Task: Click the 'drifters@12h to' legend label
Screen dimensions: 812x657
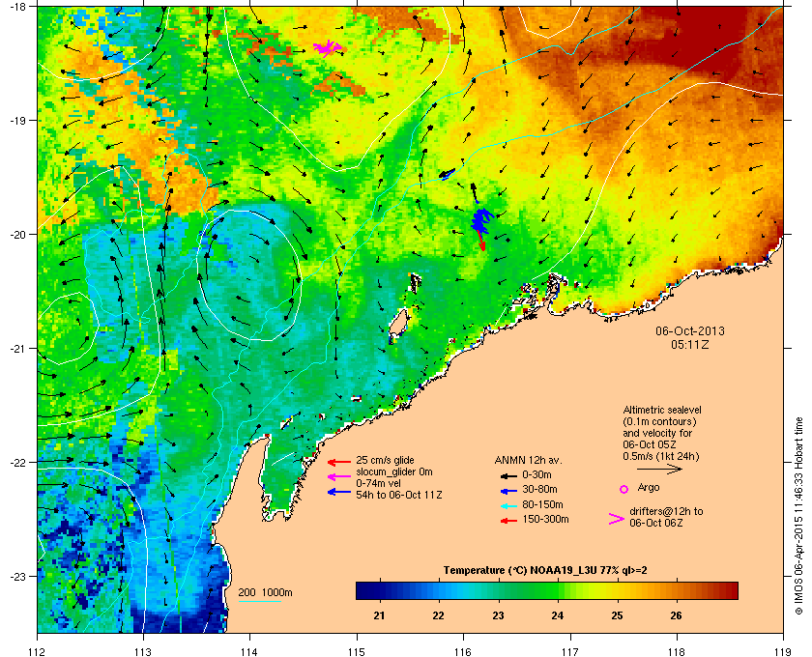Action: point(666,511)
